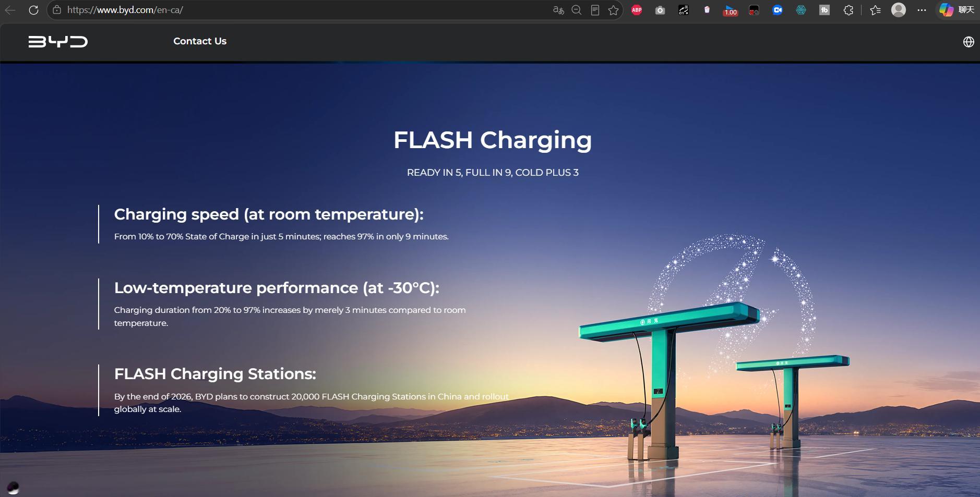Click the zoom out magnifier icon
This screenshot has height=497, width=980.
(577, 10)
